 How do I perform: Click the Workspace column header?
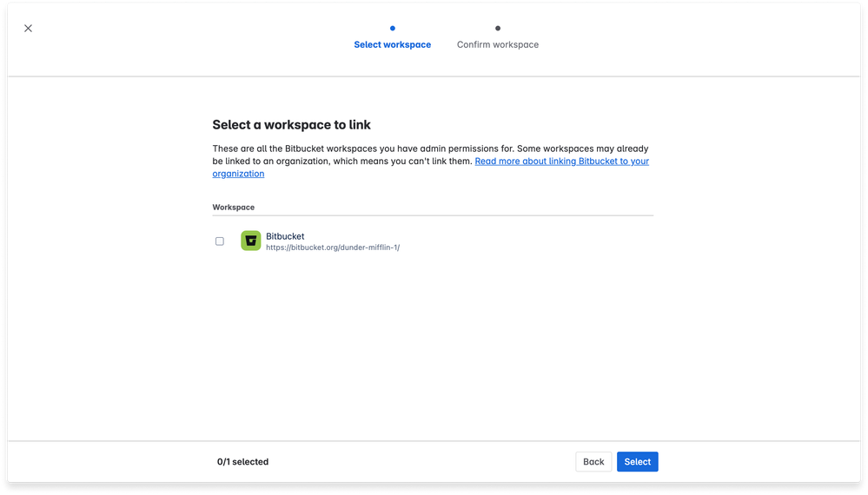[234, 208]
